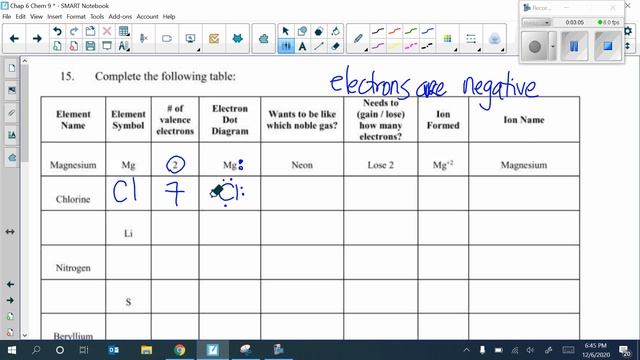Add a new page with the green page icon
The height and width of the screenshot is (360, 640).
pos(58,46)
